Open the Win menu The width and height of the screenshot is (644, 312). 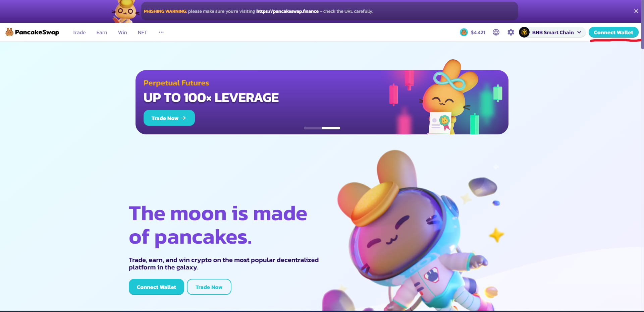coord(122,33)
